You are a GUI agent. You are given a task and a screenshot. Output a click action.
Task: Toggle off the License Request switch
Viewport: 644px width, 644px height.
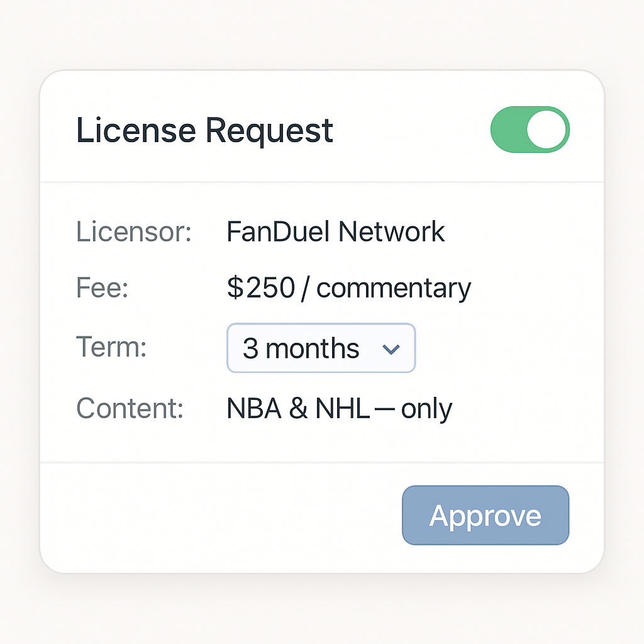tap(530, 130)
